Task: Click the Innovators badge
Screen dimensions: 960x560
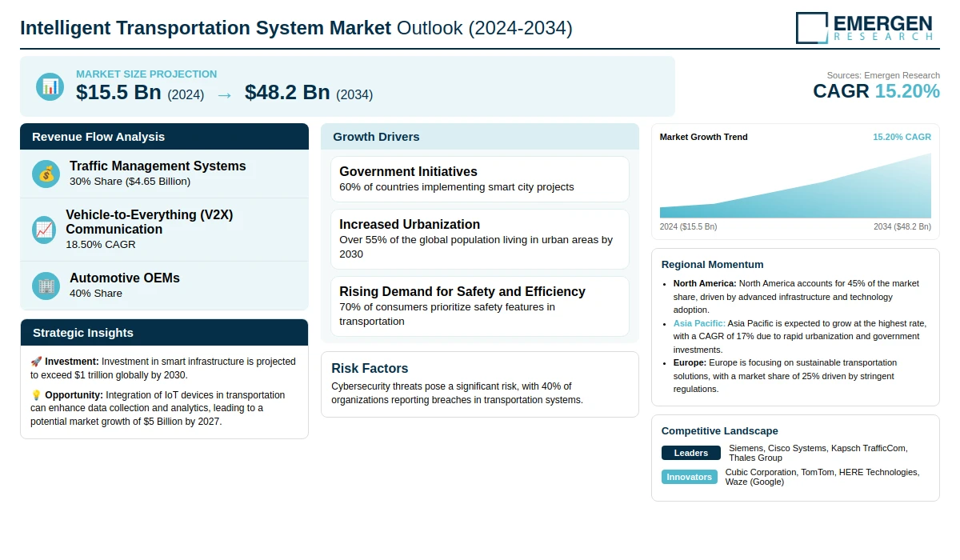Action: (689, 477)
